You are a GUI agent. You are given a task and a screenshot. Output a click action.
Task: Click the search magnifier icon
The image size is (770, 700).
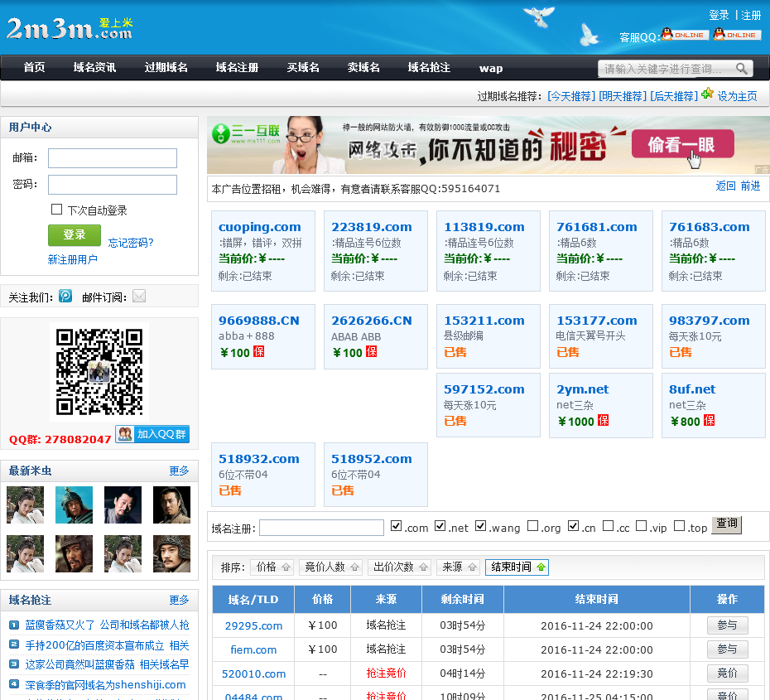[742, 69]
